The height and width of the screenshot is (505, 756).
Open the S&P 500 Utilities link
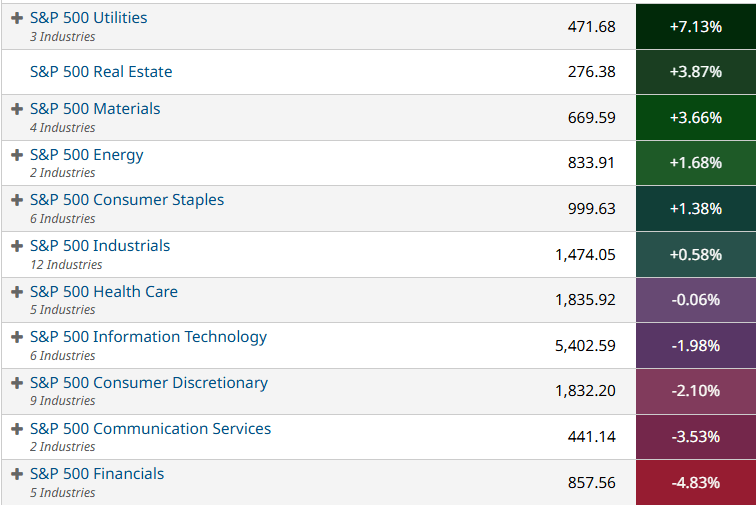pos(88,18)
